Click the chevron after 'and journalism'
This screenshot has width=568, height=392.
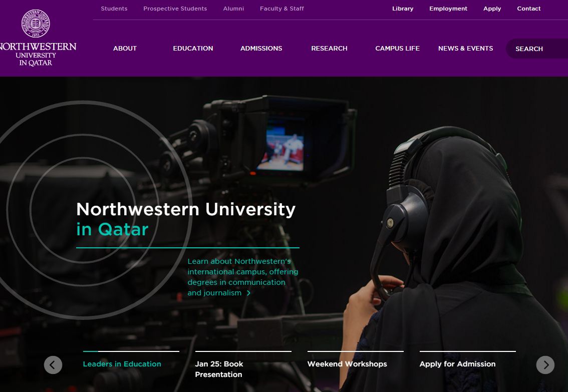pyautogui.click(x=248, y=293)
